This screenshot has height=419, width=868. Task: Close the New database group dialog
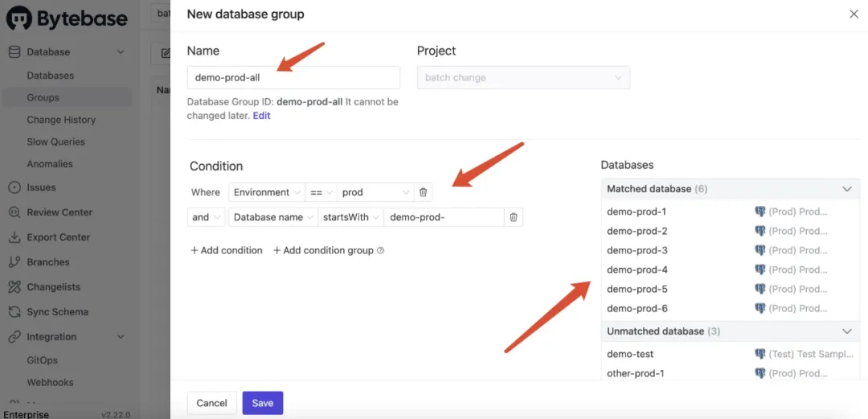(x=854, y=14)
